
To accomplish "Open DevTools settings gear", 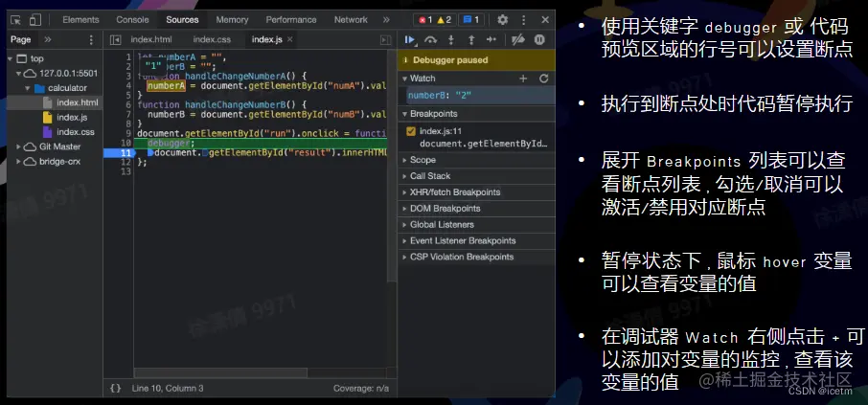I will [503, 20].
